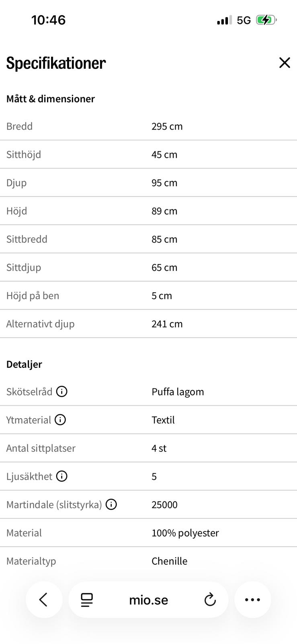
Task: Tap the Mått & dimensioner heading
Action: click(x=51, y=99)
